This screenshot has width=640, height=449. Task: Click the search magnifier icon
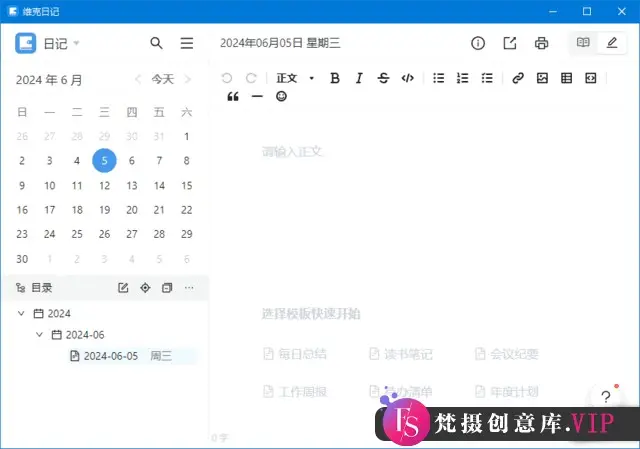click(156, 43)
